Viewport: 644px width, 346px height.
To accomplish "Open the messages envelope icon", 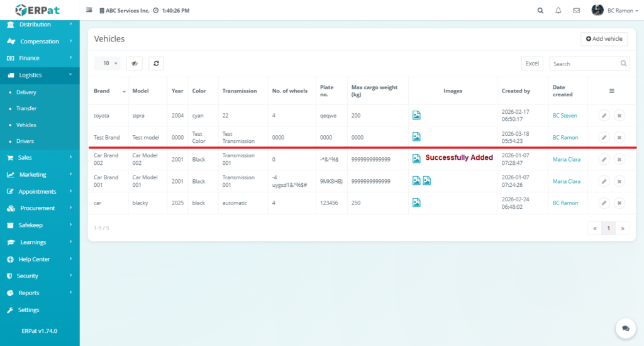I will point(576,11).
